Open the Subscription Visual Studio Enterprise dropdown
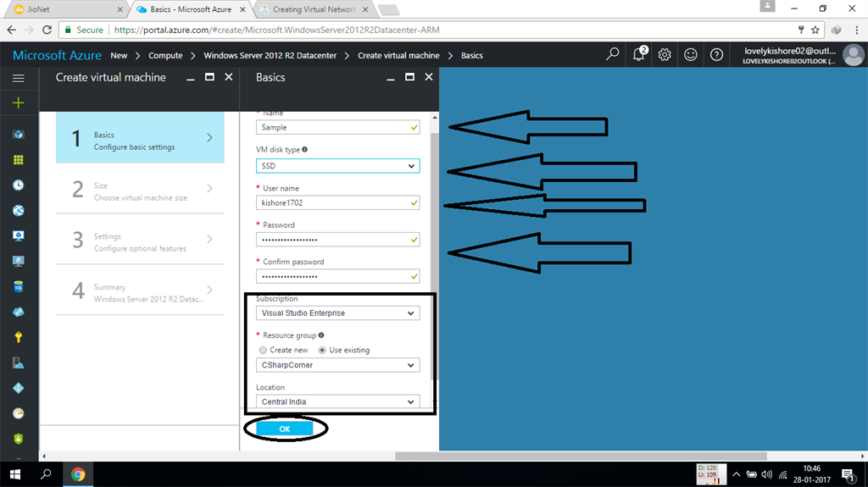Image resolution: width=868 pixels, height=487 pixels. click(337, 313)
